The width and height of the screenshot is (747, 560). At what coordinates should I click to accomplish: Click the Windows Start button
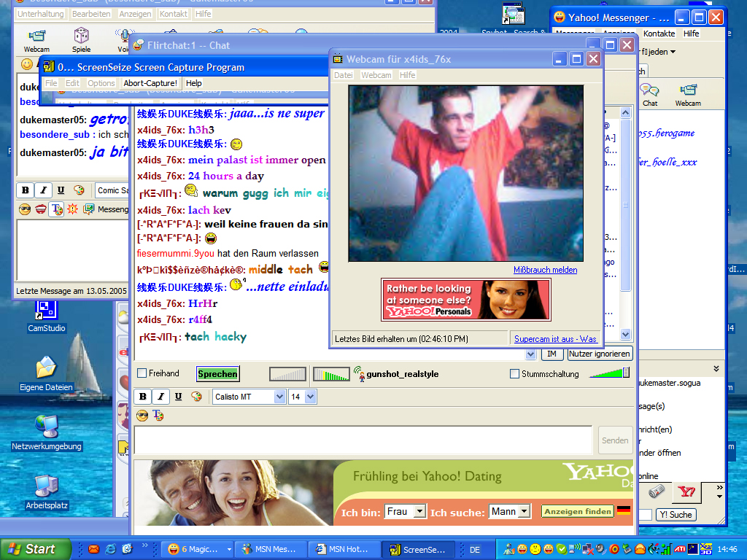[35, 549]
